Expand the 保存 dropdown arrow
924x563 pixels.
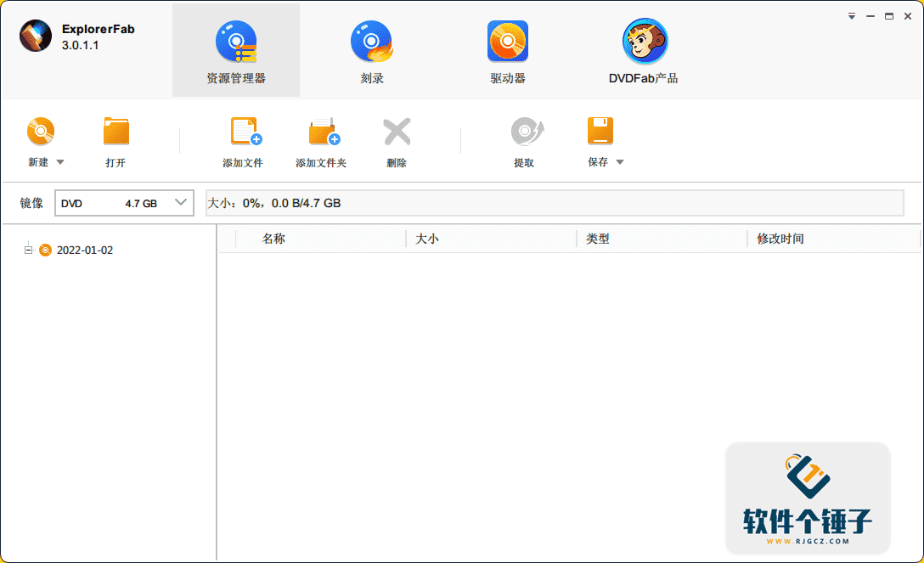click(x=621, y=162)
